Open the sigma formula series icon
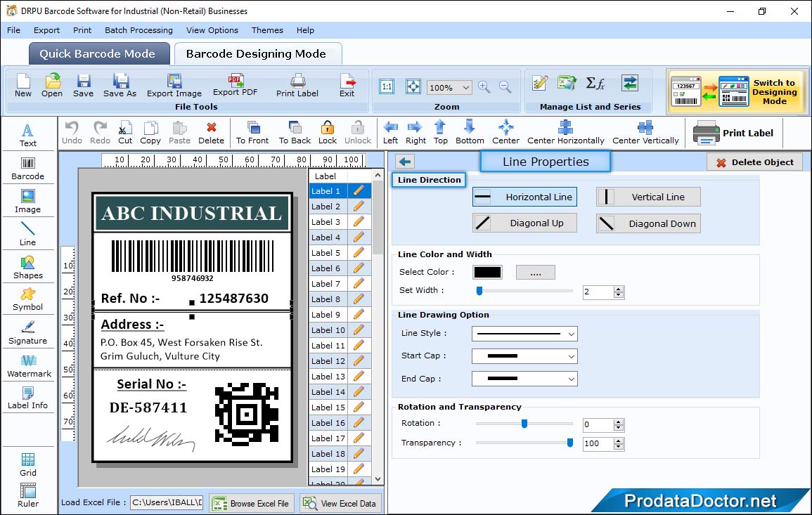Viewport: 812px width, 515px height. [595, 84]
